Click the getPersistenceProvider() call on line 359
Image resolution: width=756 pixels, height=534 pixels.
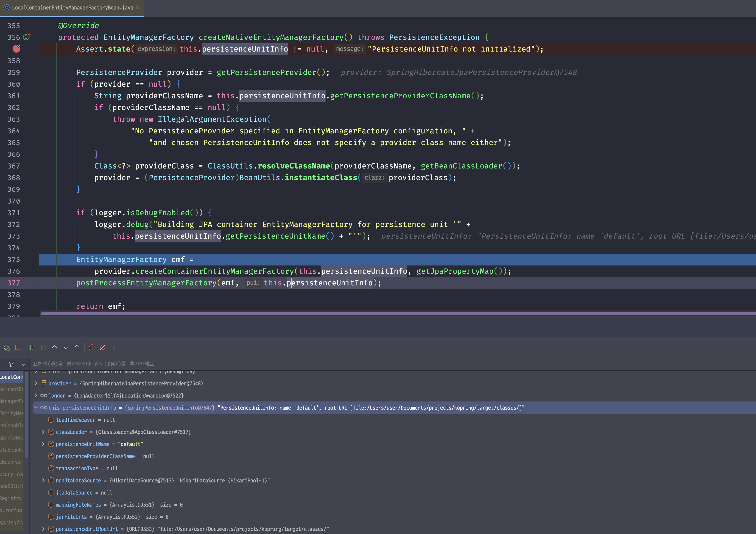click(271, 72)
